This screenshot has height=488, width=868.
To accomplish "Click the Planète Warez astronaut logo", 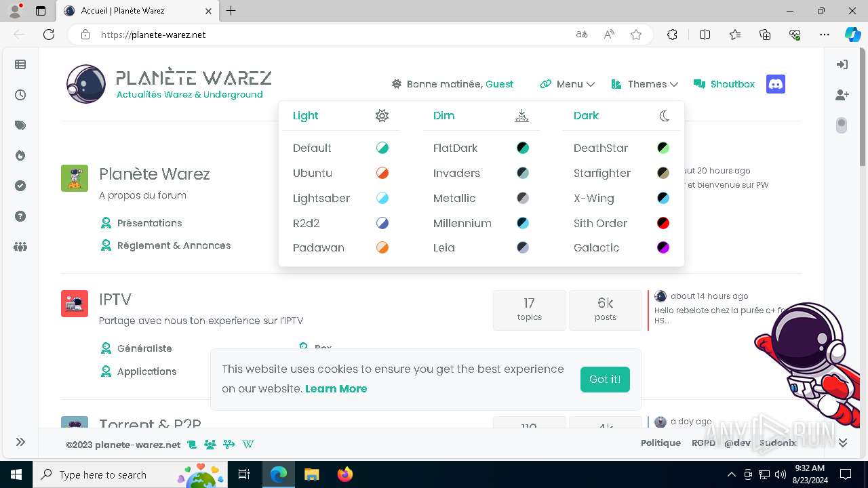I will (x=86, y=84).
